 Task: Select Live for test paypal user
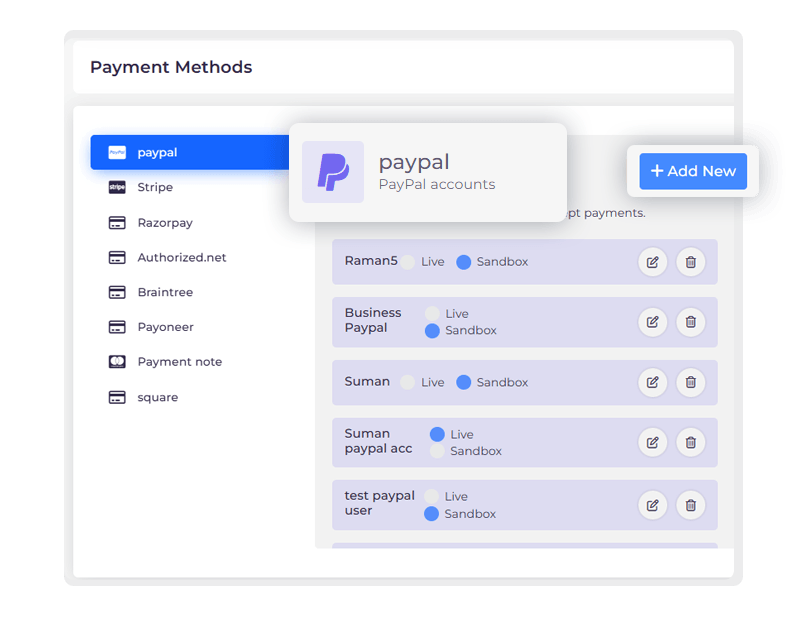(x=432, y=496)
